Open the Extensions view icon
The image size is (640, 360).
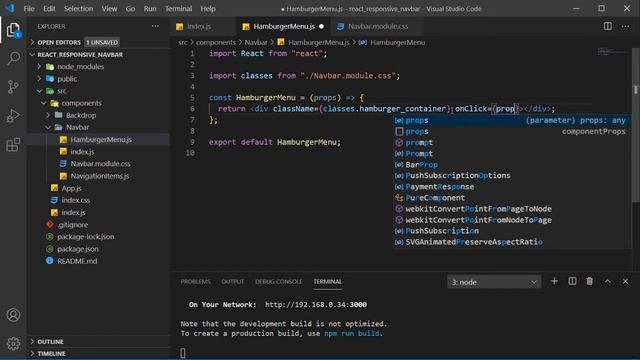point(13,144)
